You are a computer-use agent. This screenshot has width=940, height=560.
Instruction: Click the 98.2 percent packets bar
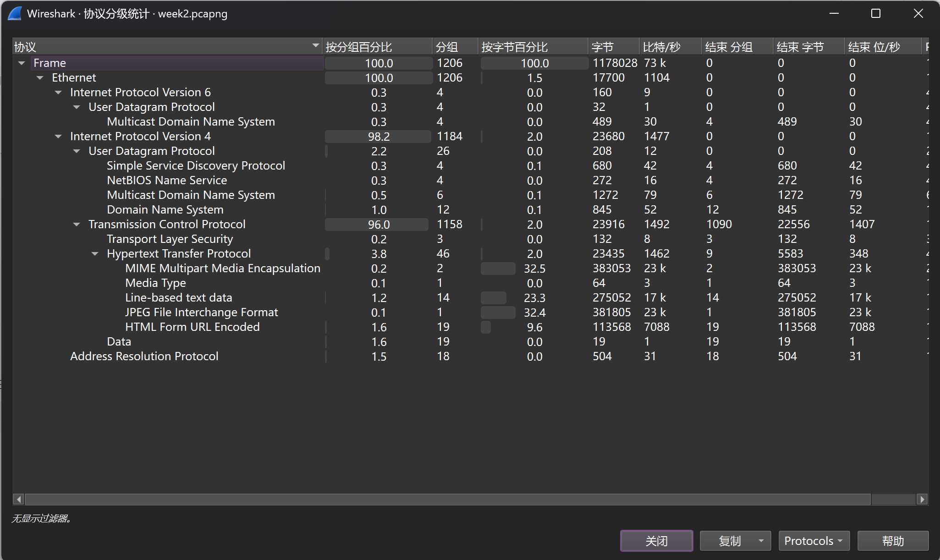(379, 137)
